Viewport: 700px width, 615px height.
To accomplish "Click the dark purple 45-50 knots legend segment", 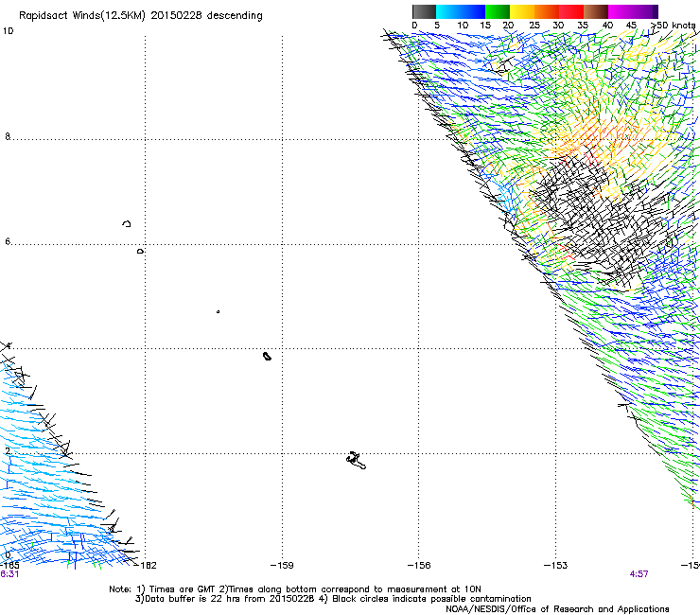I will coord(645,11).
